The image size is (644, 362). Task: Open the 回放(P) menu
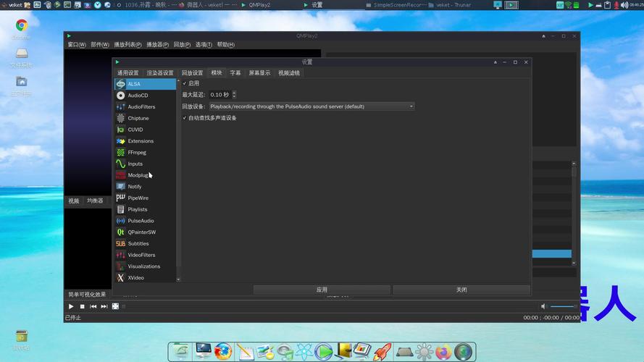point(182,44)
